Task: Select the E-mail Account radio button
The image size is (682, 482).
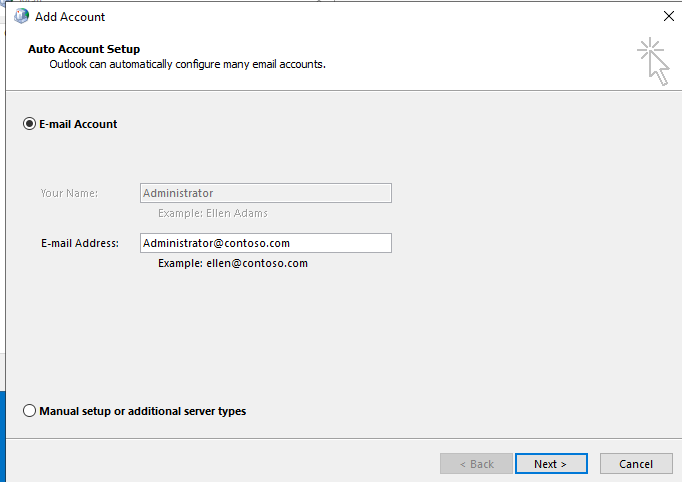Action: tap(29, 124)
